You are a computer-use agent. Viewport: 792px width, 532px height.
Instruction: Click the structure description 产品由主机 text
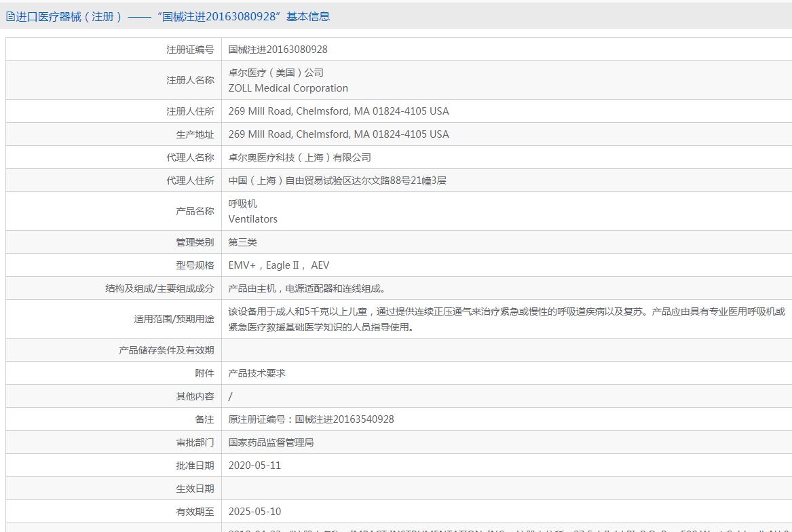point(307,289)
